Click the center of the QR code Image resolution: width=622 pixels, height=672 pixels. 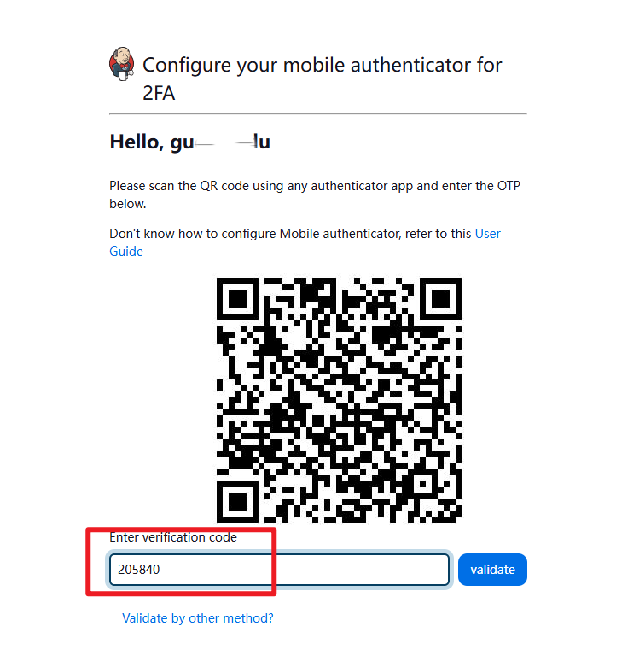pyautogui.click(x=339, y=400)
